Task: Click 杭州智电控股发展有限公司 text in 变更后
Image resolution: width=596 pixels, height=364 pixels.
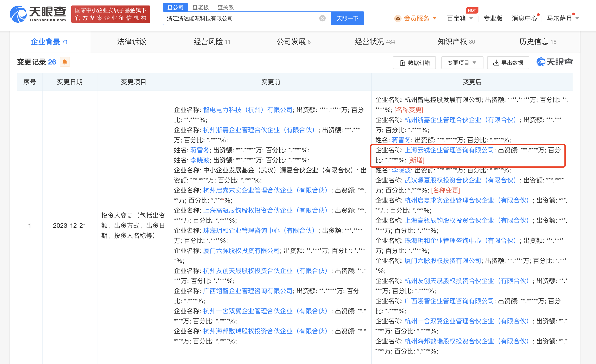Action: click(443, 100)
